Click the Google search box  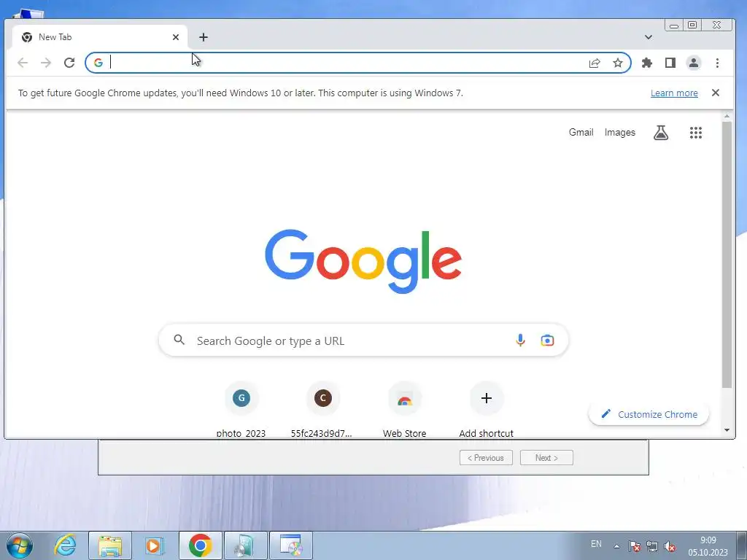pos(363,340)
